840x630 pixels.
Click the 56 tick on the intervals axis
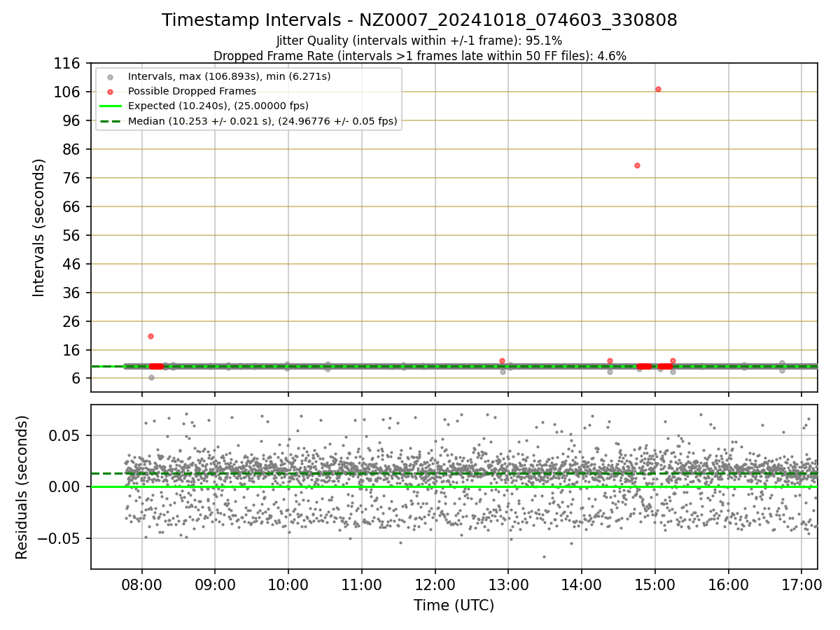tap(72, 236)
